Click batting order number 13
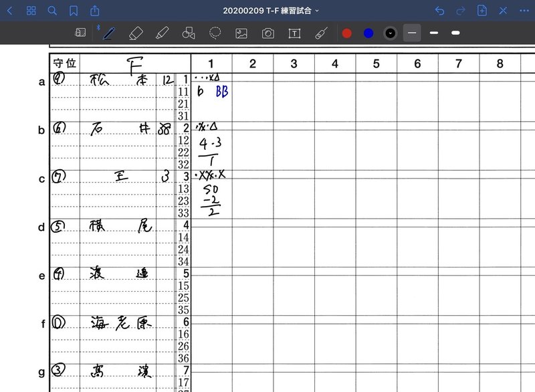 [183, 189]
